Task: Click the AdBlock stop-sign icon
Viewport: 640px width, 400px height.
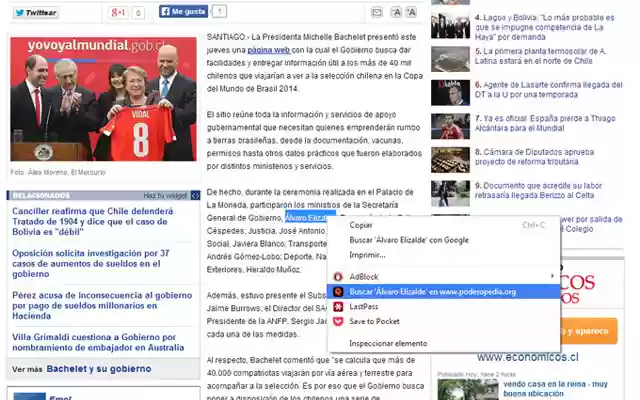Action: tap(338, 277)
